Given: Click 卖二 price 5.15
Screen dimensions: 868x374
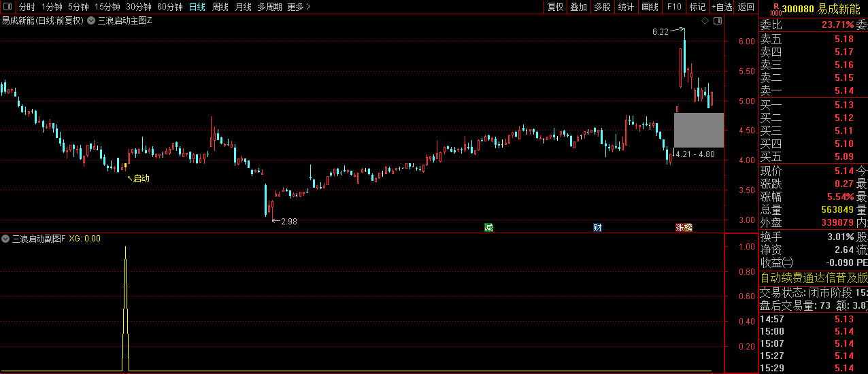Looking at the screenshot, I should tap(844, 78).
